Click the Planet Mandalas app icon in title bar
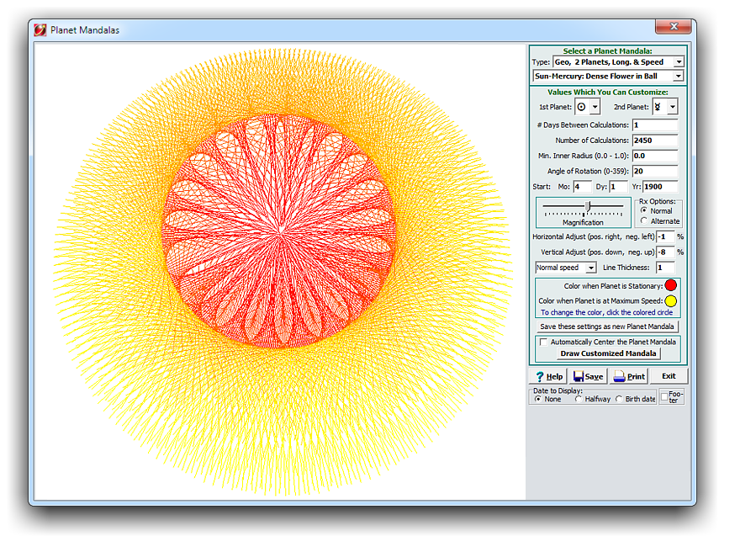This screenshot has width=756, height=536. click(40, 30)
